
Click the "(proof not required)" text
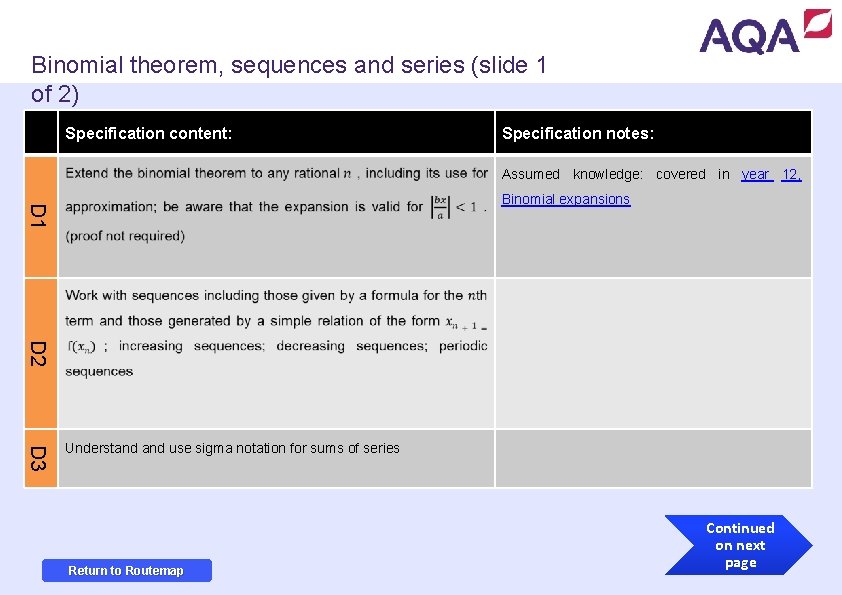125,236
